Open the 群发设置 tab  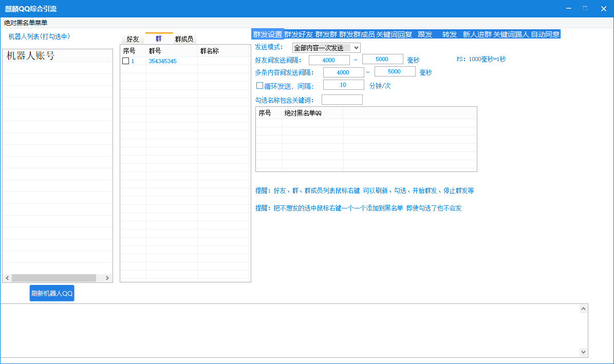tap(268, 34)
